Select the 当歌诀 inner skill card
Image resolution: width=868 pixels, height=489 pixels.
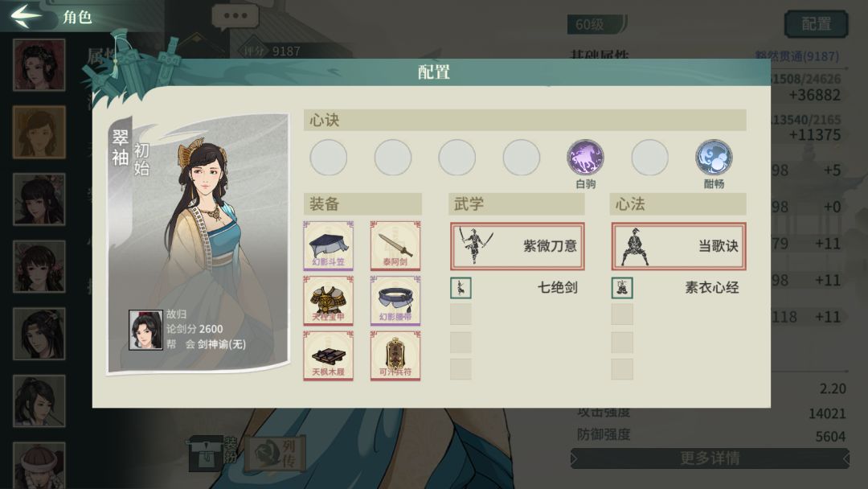[678, 246]
